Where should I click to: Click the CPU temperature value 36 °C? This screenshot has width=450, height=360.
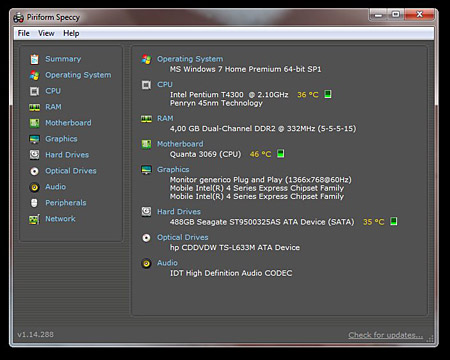point(308,95)
